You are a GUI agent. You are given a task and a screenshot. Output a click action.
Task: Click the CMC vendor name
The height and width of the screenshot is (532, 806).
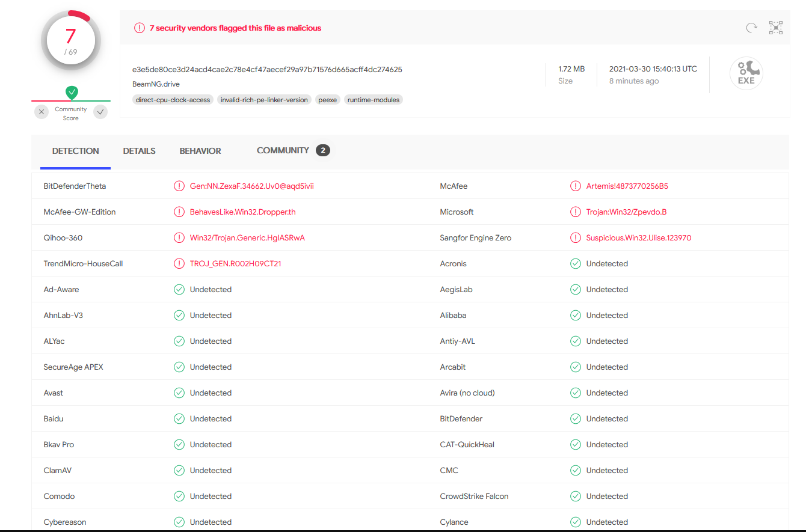449,471
